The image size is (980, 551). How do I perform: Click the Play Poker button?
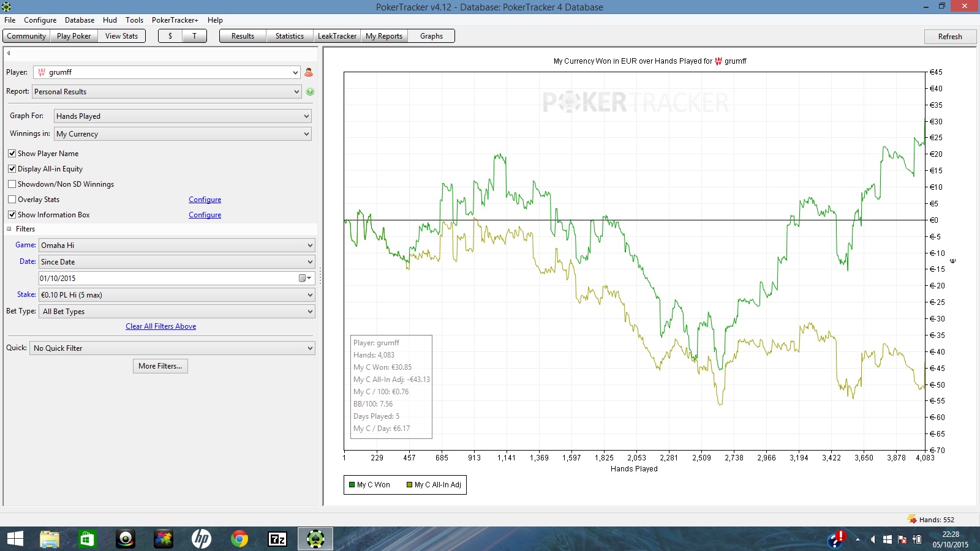point(73,36)
